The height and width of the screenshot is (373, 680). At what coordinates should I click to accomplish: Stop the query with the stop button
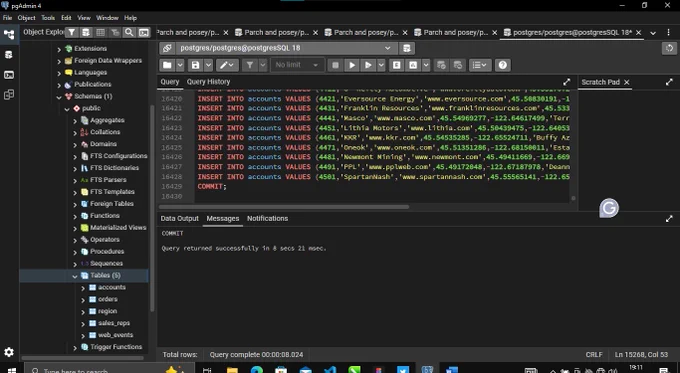(335, 65)
